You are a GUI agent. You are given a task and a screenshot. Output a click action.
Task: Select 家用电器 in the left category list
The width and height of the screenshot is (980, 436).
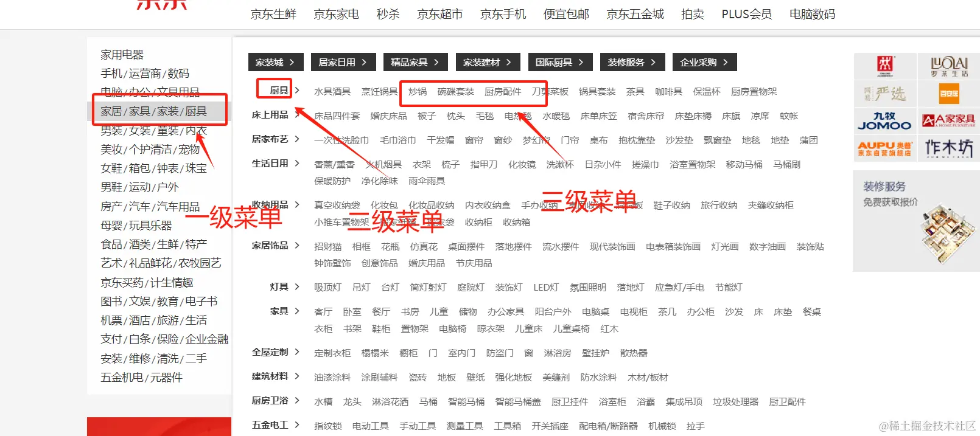tap(122, 55)
